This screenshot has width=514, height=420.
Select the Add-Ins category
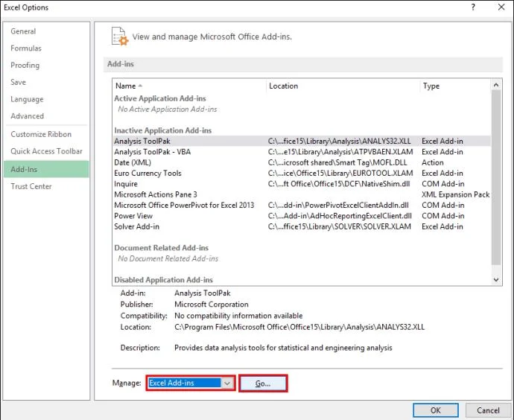click(x=46, y=169)
